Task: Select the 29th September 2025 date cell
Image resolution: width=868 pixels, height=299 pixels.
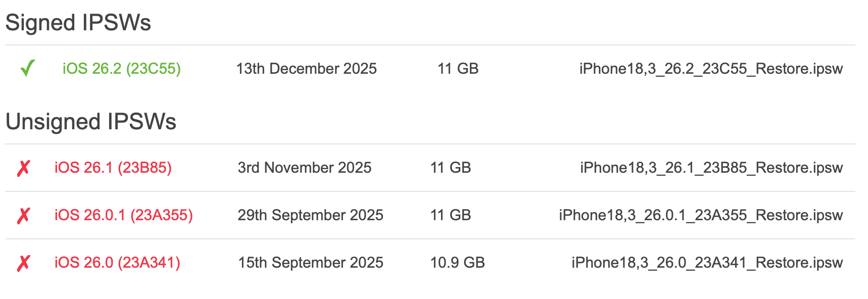Action: click(x=310, y=215)
